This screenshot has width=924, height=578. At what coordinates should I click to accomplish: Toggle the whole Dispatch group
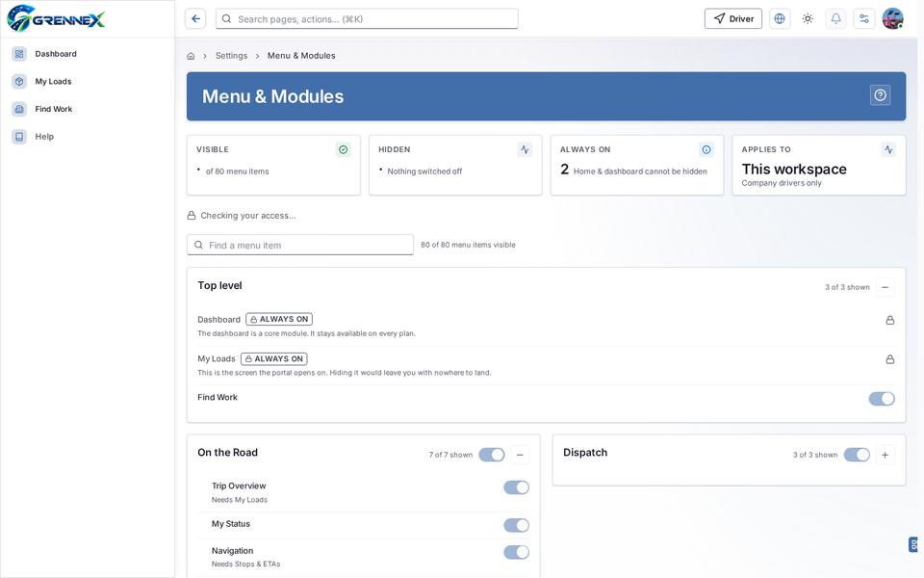(x=857, y=455)
